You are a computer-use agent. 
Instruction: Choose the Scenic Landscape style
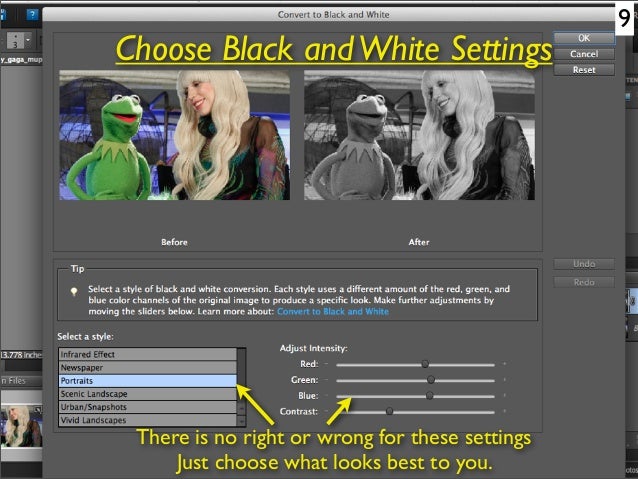tap(147, 394)
